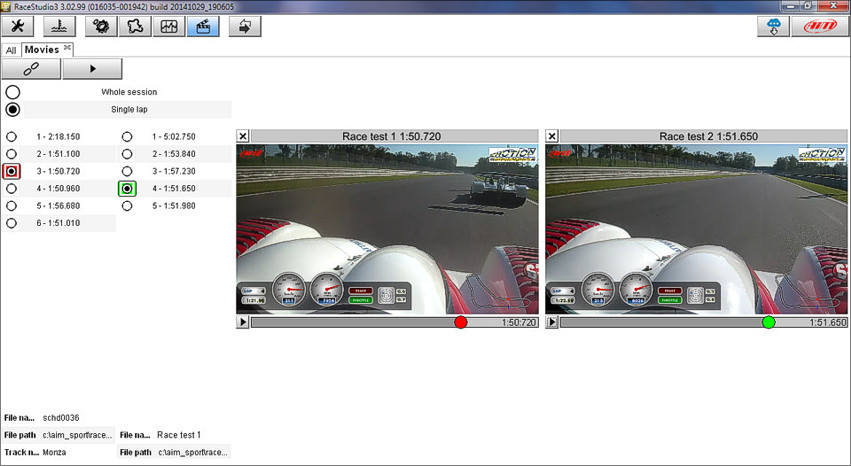Close the Race test 1 video panel
The image size is (851, 466).
tap(243, 136)
